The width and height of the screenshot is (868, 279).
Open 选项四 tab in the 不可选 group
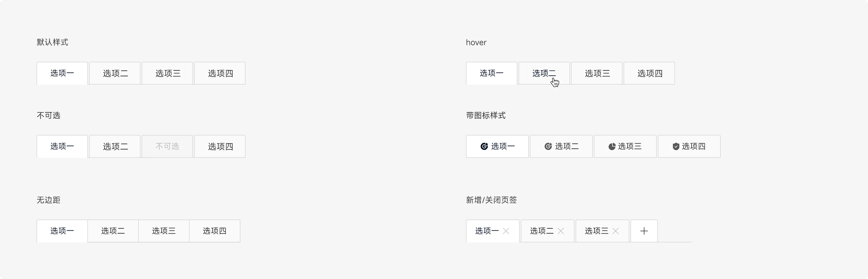click(x=220, y=146)
